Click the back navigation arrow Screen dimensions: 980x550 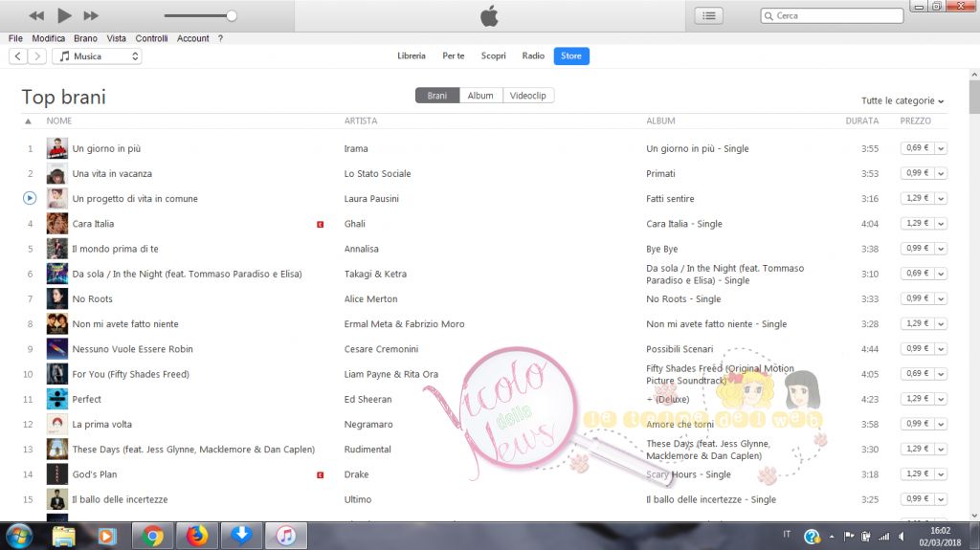[17, 56]
